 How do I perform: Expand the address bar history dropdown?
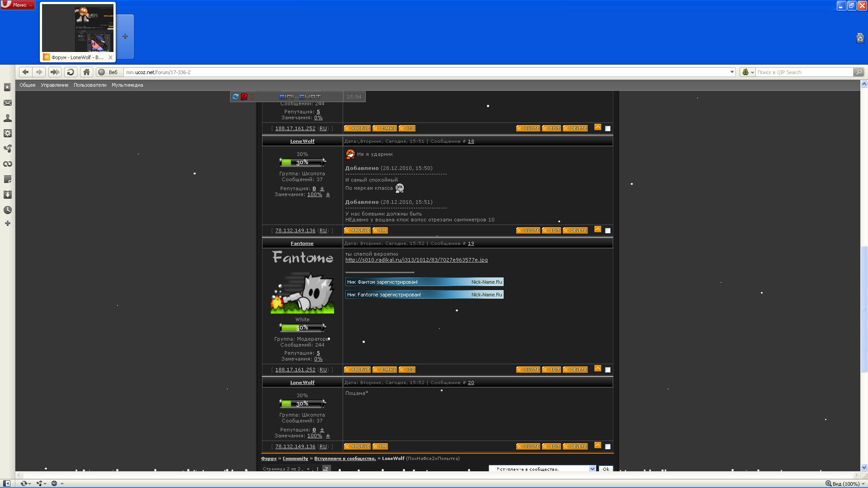coord(732,72)
